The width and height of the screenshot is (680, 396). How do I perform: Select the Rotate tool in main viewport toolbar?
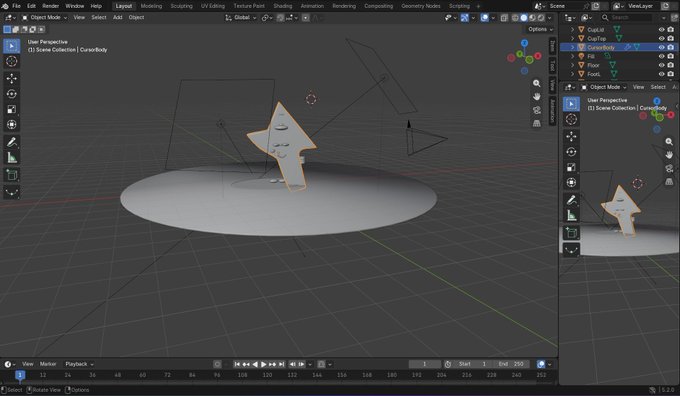(12, 94)
